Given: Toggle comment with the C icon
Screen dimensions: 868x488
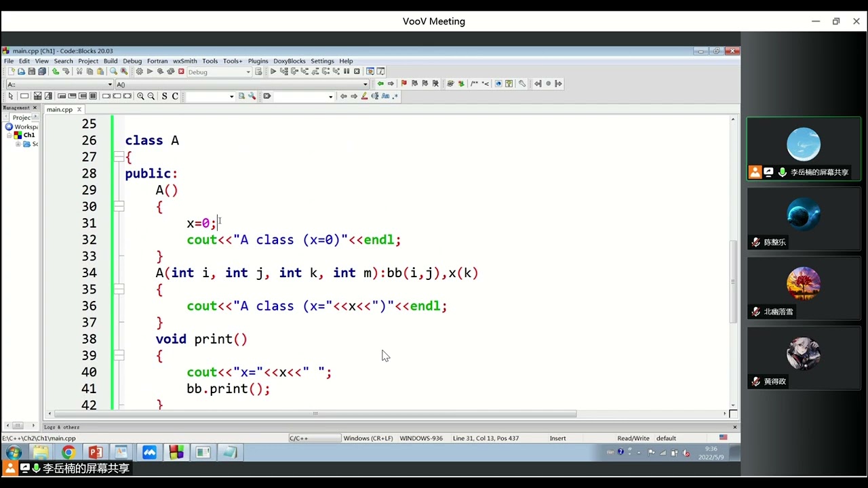Looking at the screenshot, I should point(175,96).
